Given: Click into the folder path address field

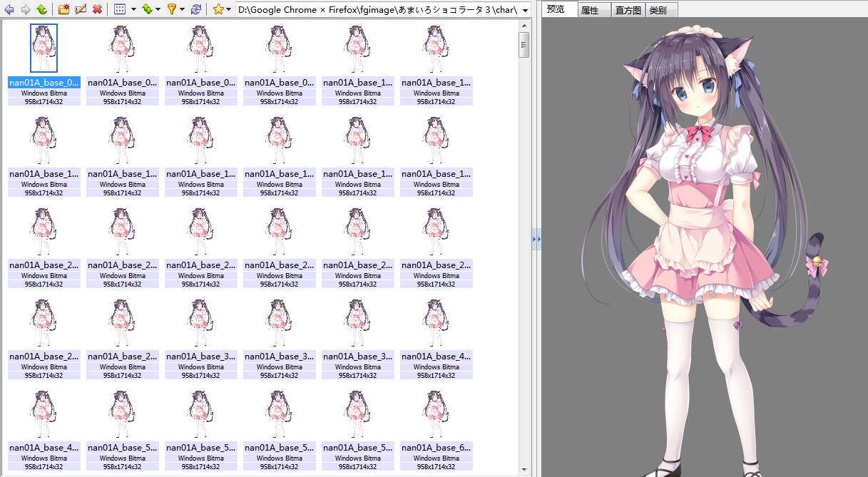Looking at the screenshot, I should point(377,10).
